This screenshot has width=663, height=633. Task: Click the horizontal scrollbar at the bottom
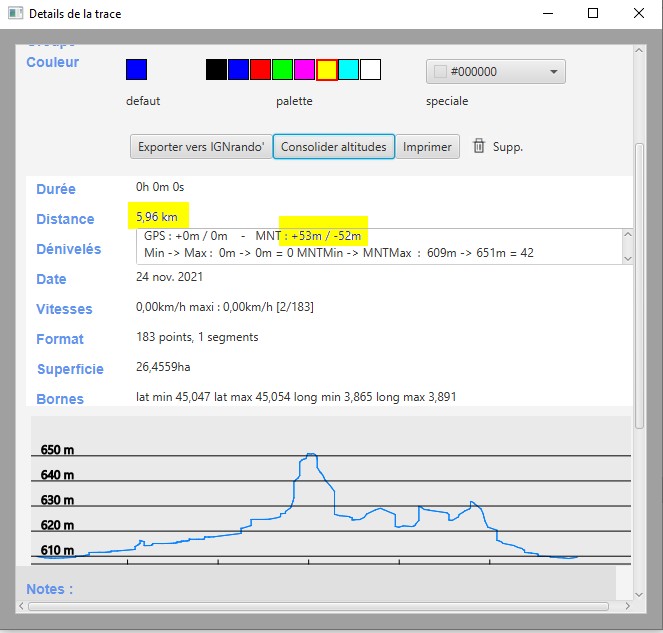(x=320, y=606)
